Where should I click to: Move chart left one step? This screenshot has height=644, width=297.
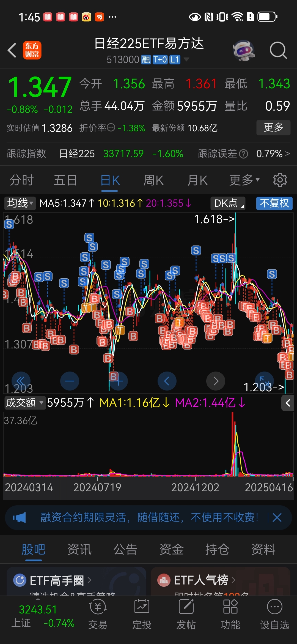167,381
